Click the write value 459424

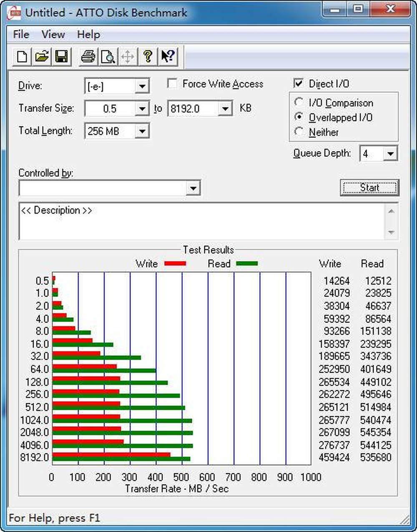point(334,457)
